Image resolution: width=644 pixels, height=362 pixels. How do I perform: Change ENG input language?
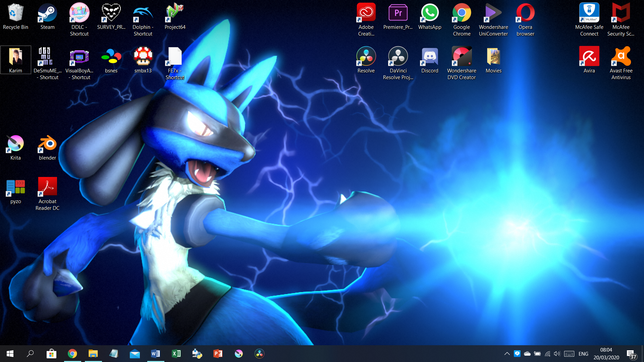(x=583, y=354)
